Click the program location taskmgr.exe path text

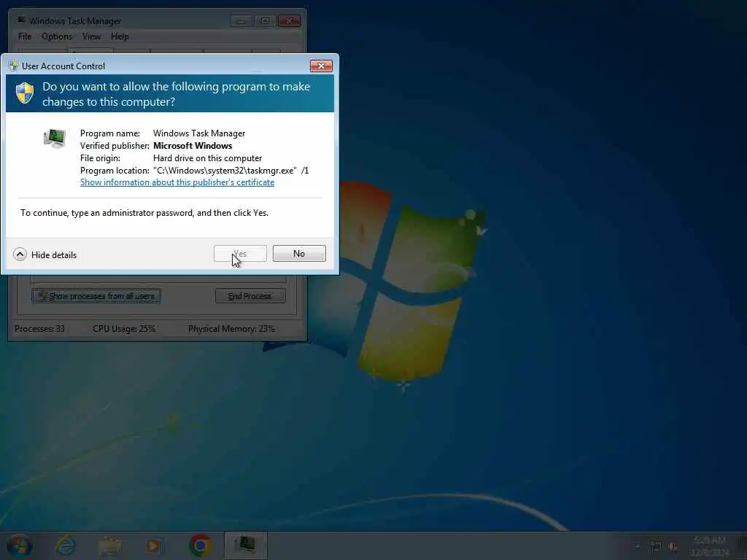point(231,171)
